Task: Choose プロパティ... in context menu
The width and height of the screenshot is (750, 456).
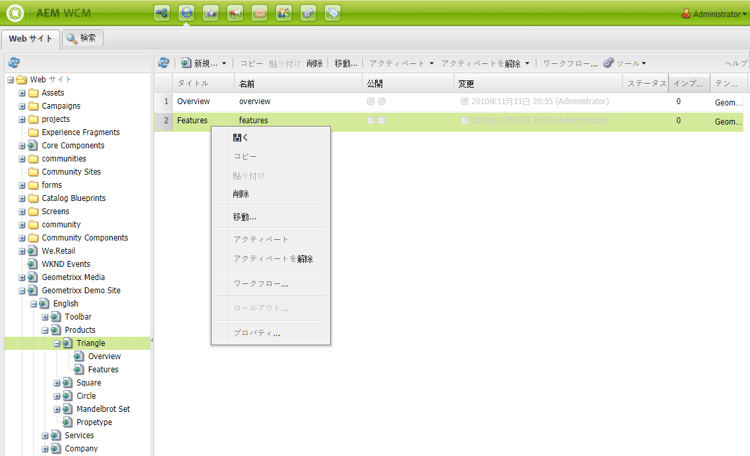Action: [x=271, y=333]
